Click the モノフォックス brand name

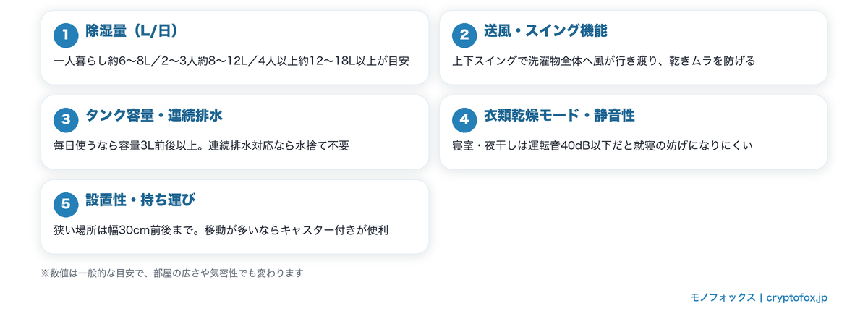pos(723,297)
